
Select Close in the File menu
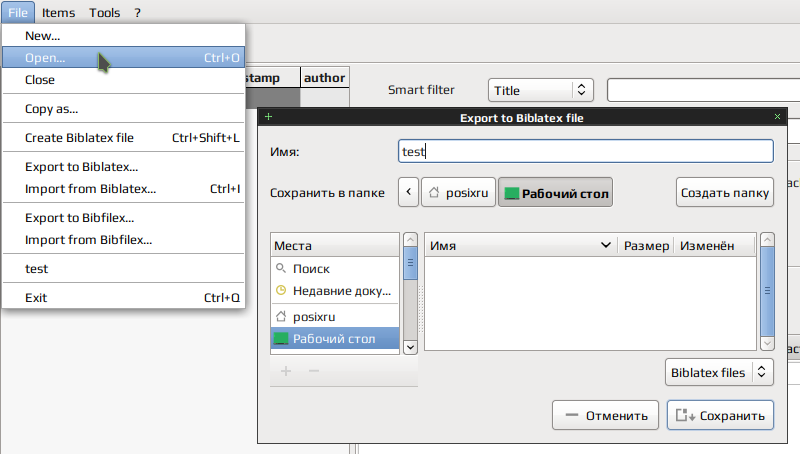[123, 80]
